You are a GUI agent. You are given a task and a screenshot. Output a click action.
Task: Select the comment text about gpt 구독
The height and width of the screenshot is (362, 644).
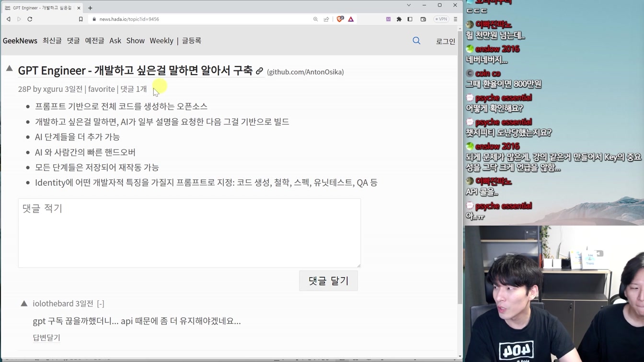coord(137,321)
